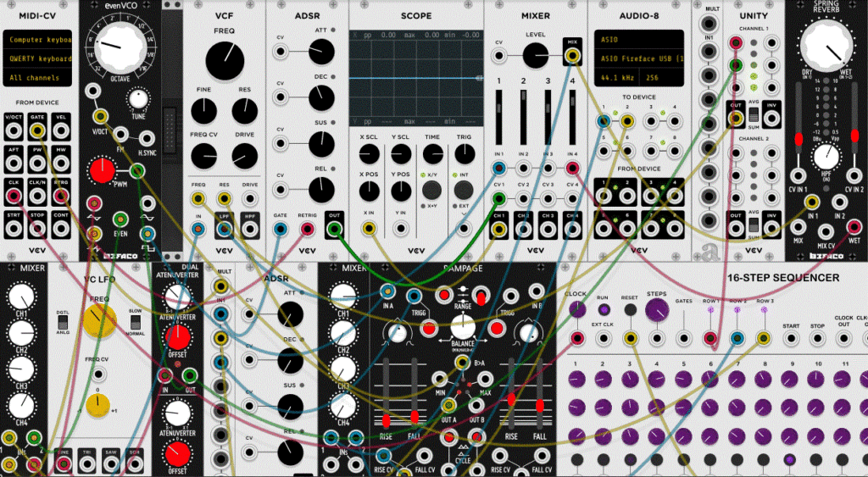Click the MIDI-CV GATE output jack
The height and width of the screenshot is (477, 868).
coord(37,130)
